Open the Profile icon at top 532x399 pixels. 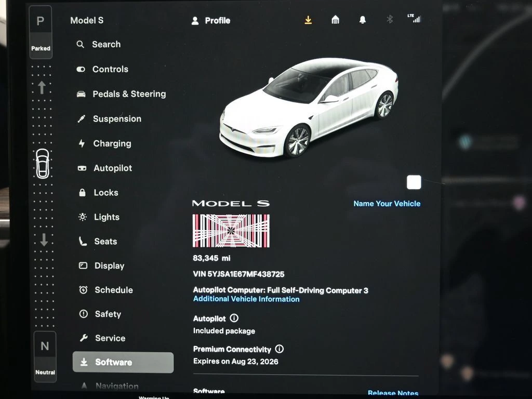[x=195, y=21]
